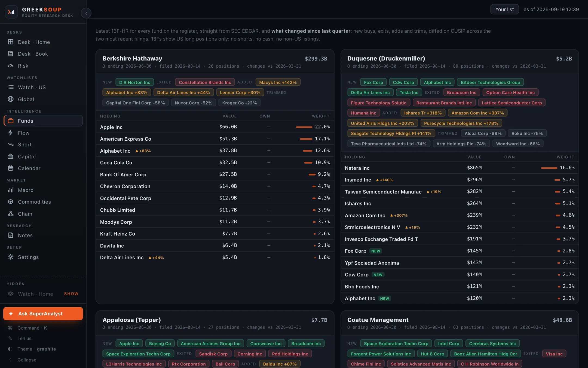Click Constellation Brands Inc exited tag
This screenshot has width=588, height=368.
pyautogui.click(x=205, y=82)
